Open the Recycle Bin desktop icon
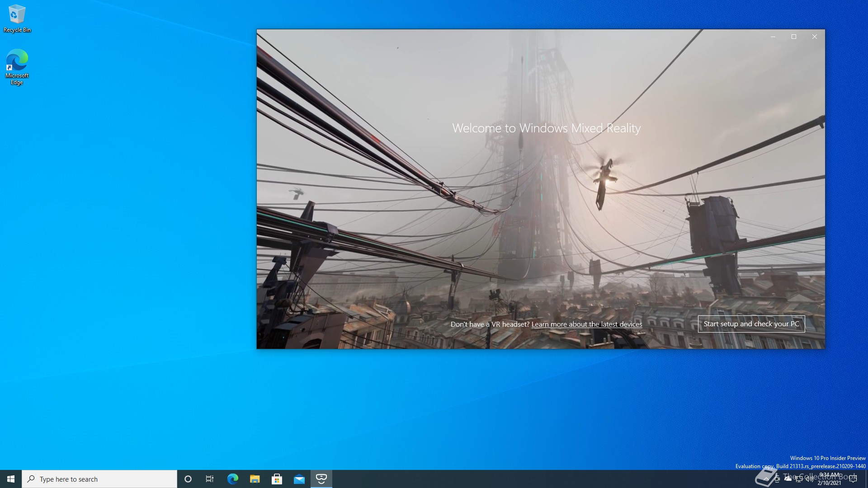The image size is (868, 488). pyautogui.click(x=17, y=19)
